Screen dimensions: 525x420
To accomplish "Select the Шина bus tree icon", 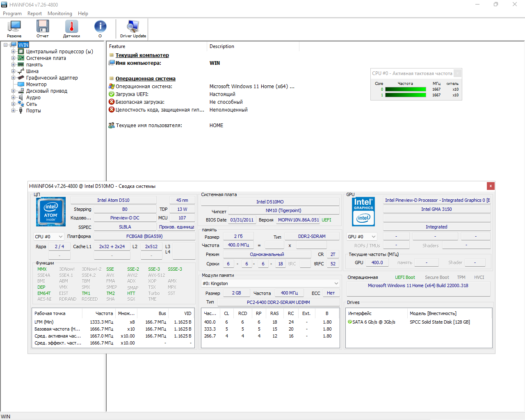I will (x=21, y=71).
